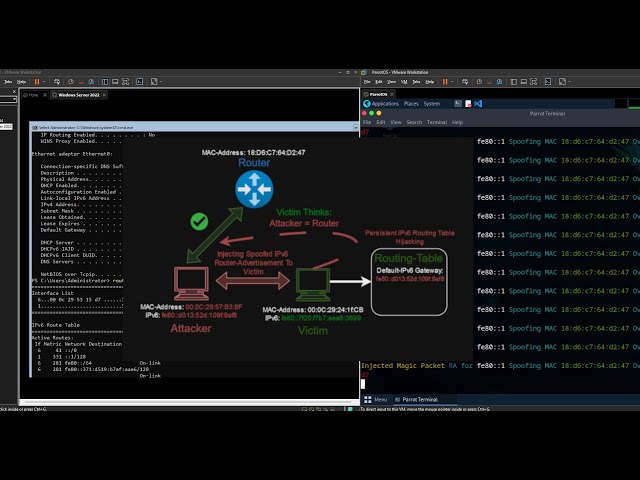
Task: Click Send Ctrl+Alt+Del icon in left VMware toolbar
Action: click(x=57, y=82)
